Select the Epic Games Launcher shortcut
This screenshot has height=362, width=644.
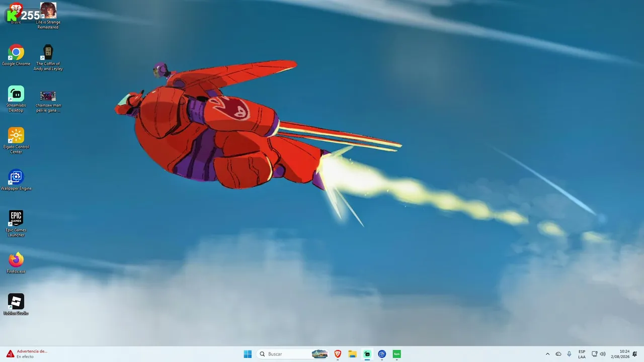(x=16, y=224)
